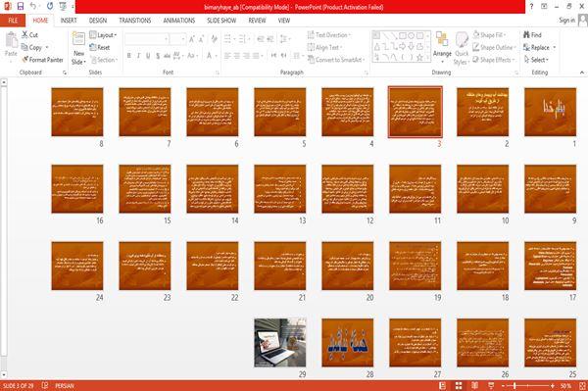This screenshot has height=391, width=588.
Task: Switch to Slide Sorter view in status bar
Action: [459, 386]
